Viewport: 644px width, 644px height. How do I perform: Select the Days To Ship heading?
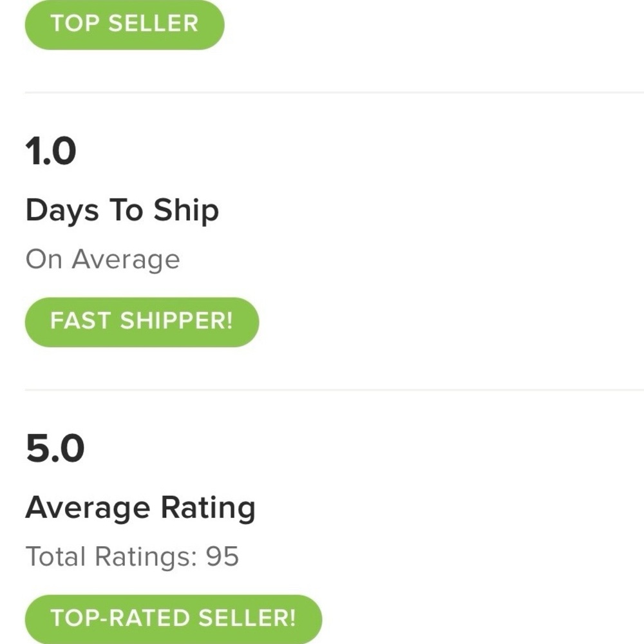122,211
